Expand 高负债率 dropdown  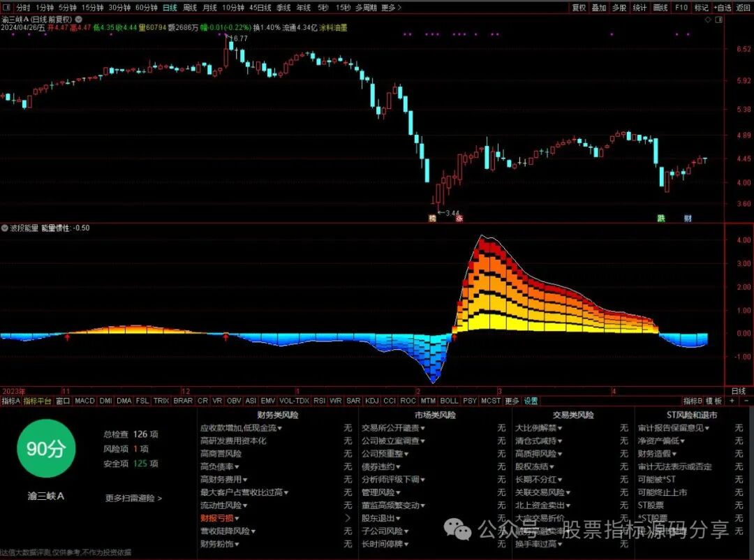click(220, 466)
